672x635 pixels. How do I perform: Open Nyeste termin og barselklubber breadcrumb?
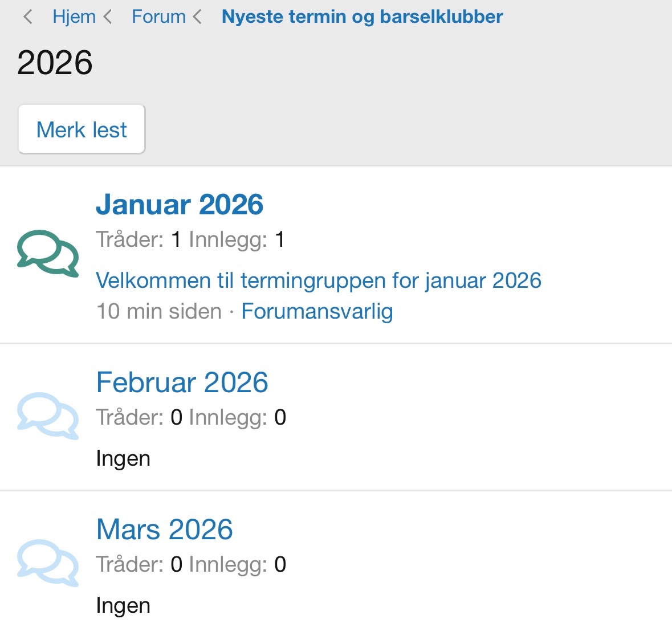click(x=362, y=17)
